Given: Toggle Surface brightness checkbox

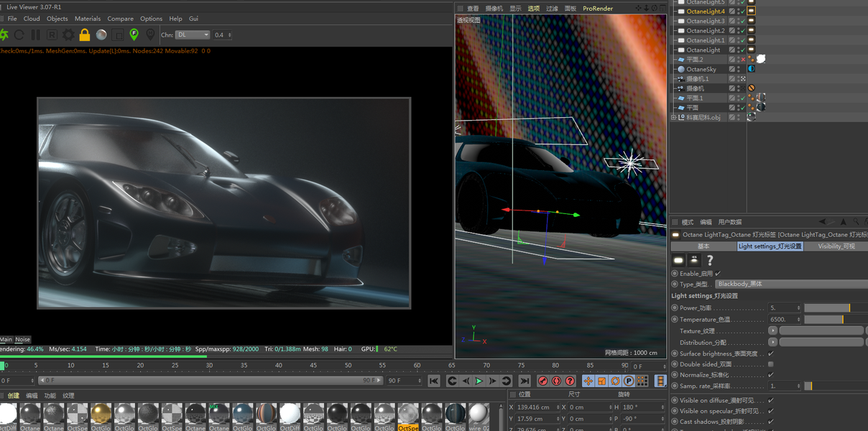Looking at the screenshot, I should click(771, 353).
